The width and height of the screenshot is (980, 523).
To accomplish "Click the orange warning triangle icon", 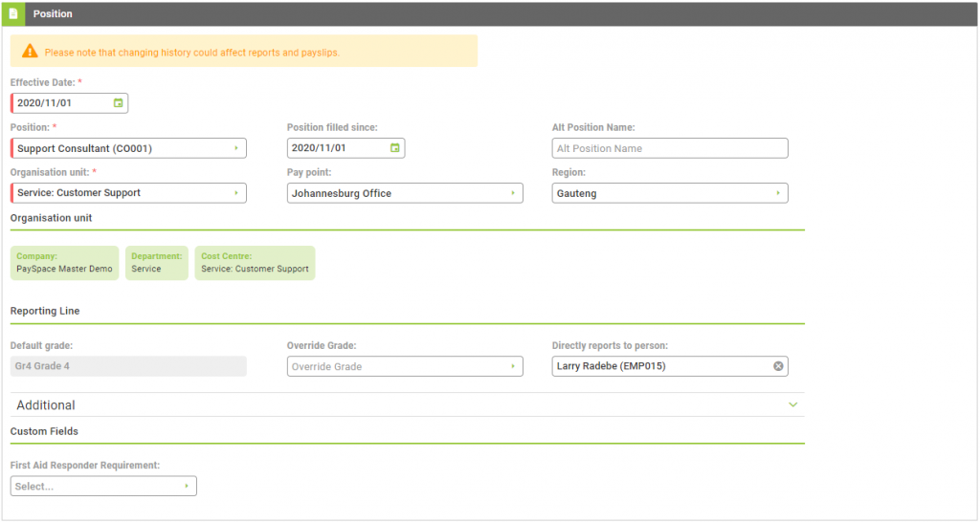I will 30,52.
